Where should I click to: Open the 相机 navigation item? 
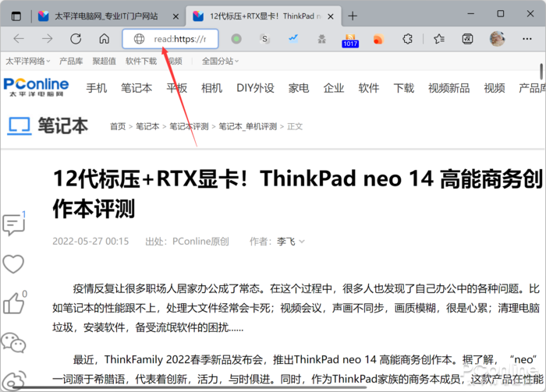pos(211,88)
